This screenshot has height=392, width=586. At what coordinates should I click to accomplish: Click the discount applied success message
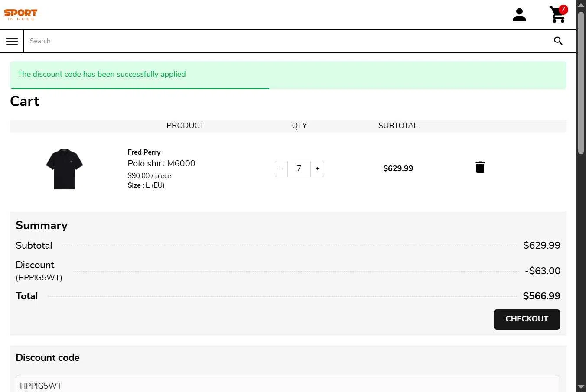pyautogui.click(x=288, y=75)
